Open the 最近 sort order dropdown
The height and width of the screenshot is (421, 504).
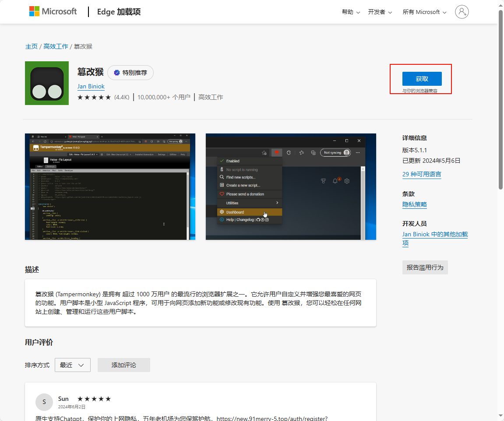(73, 365)
